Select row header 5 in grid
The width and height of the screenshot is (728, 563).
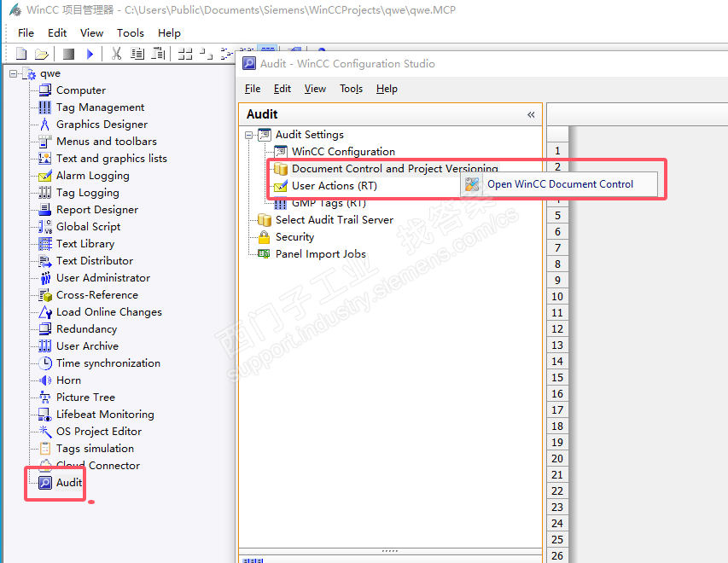tap(557, 216)
